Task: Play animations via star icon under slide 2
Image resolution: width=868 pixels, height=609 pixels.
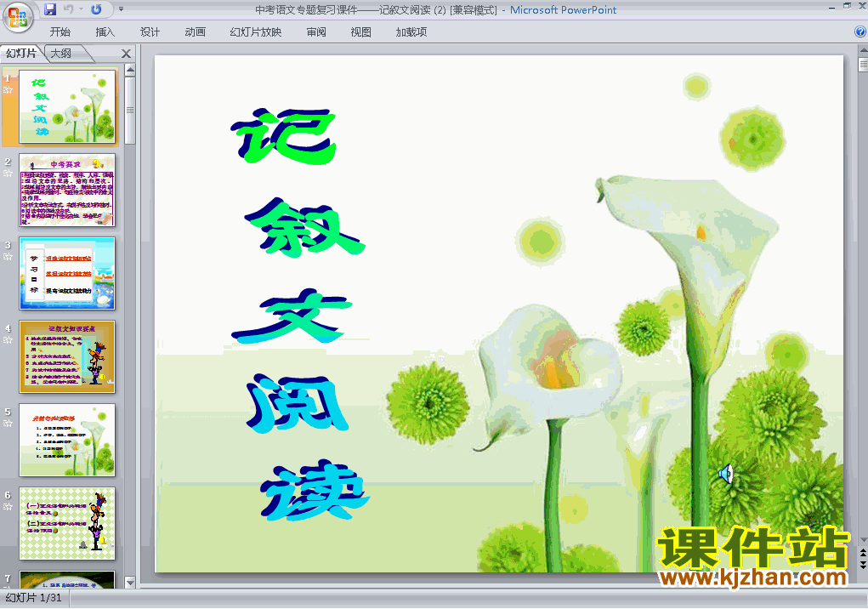Action: pos(8,174)
